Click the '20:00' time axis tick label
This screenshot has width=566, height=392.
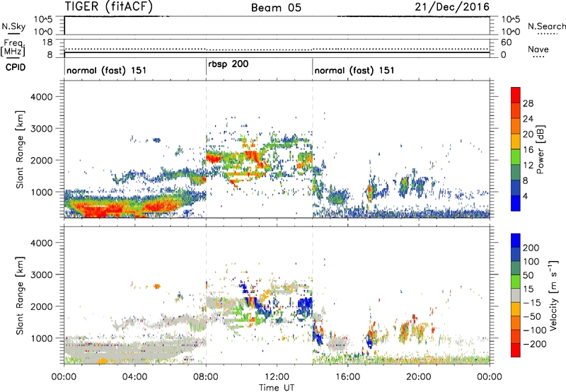tap(419, 377)
